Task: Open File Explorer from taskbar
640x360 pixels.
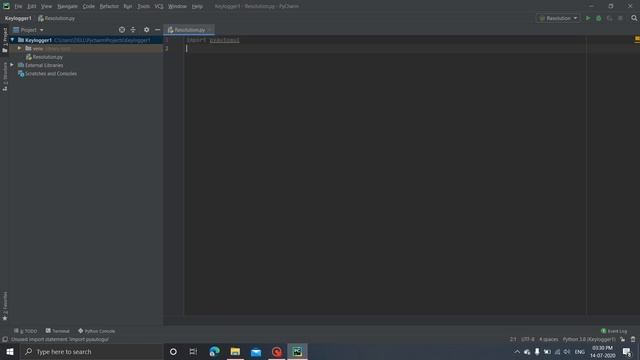Action: pos(235,351)
